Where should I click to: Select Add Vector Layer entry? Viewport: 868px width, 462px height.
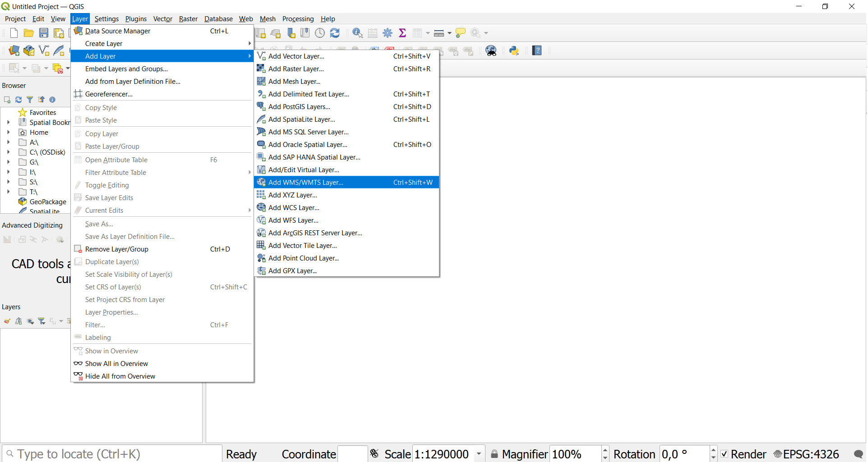346,56
